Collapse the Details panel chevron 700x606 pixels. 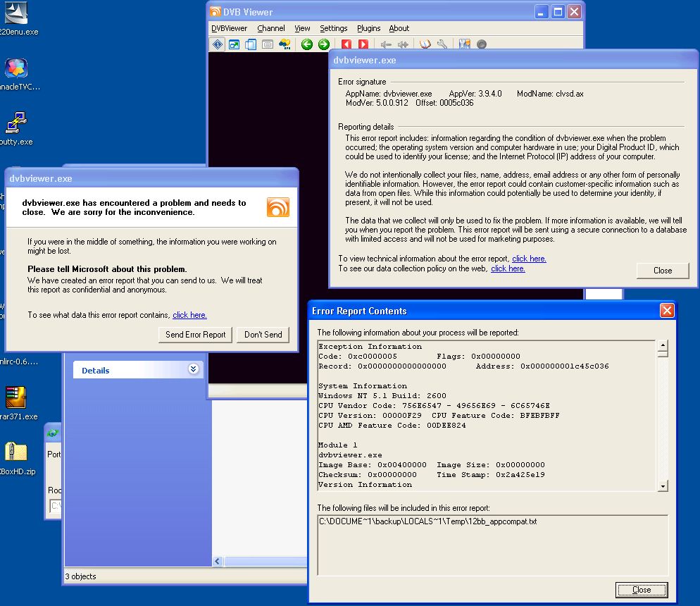click(x=194, y=369)
